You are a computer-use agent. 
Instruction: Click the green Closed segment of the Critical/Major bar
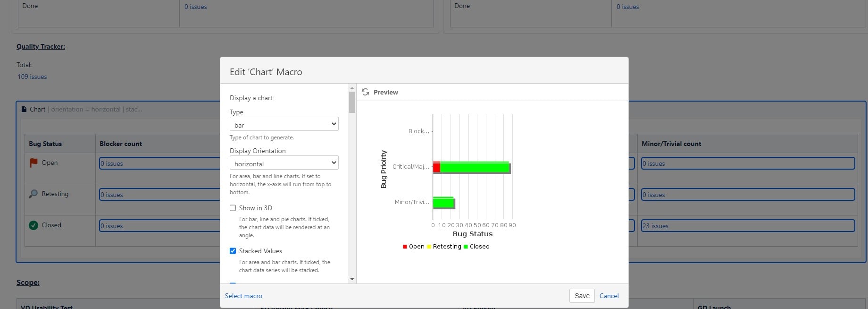click(x=475, y=167)
